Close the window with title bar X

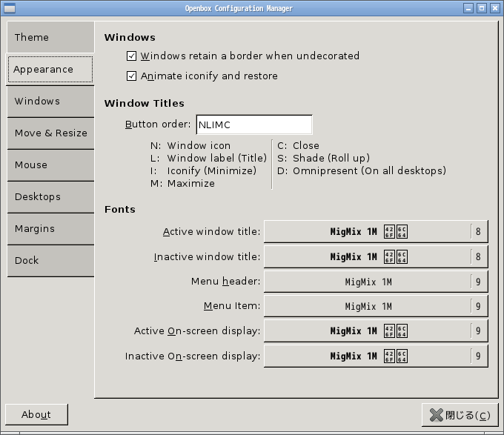[494, 8]
